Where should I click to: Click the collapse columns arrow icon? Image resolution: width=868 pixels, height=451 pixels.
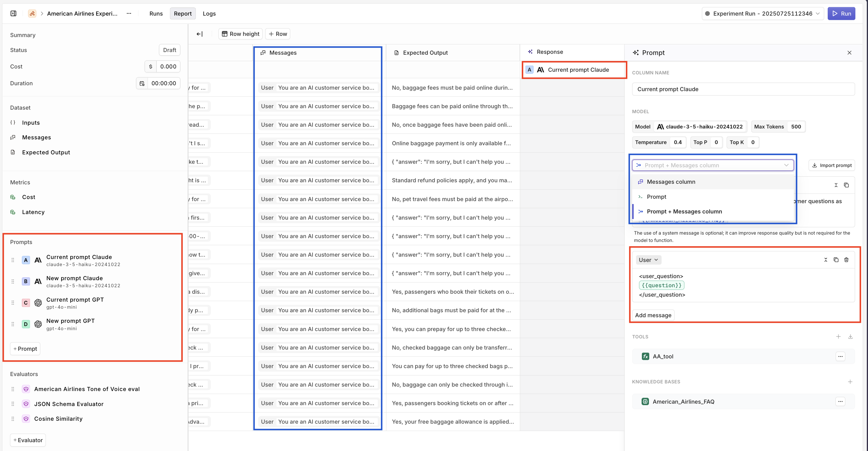click(x=199, y=34)
